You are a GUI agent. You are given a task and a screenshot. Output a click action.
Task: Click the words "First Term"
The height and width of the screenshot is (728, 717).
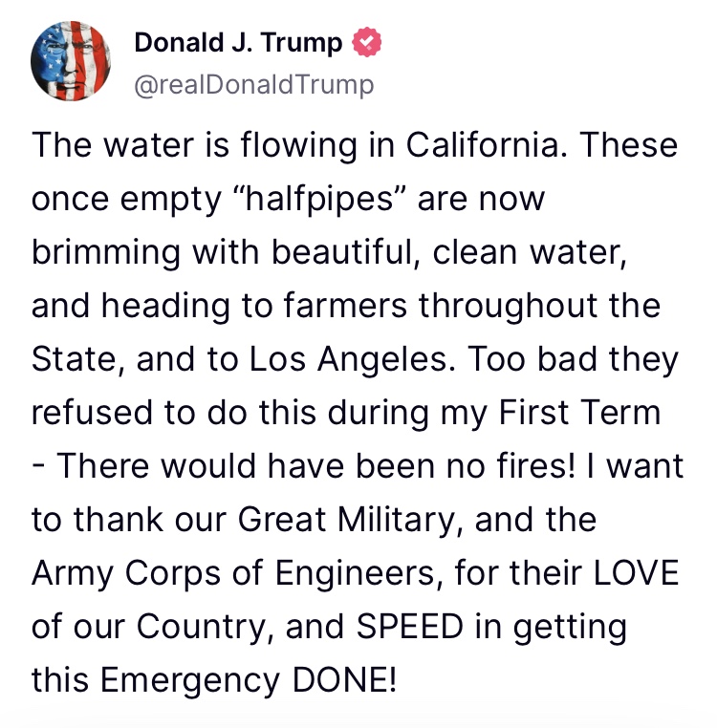coord(579,413)
